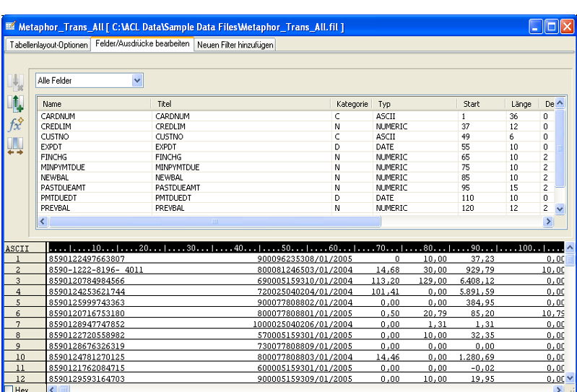Click the fx add expression icon
Screen dimensions: 577x392
pos(16,124)
